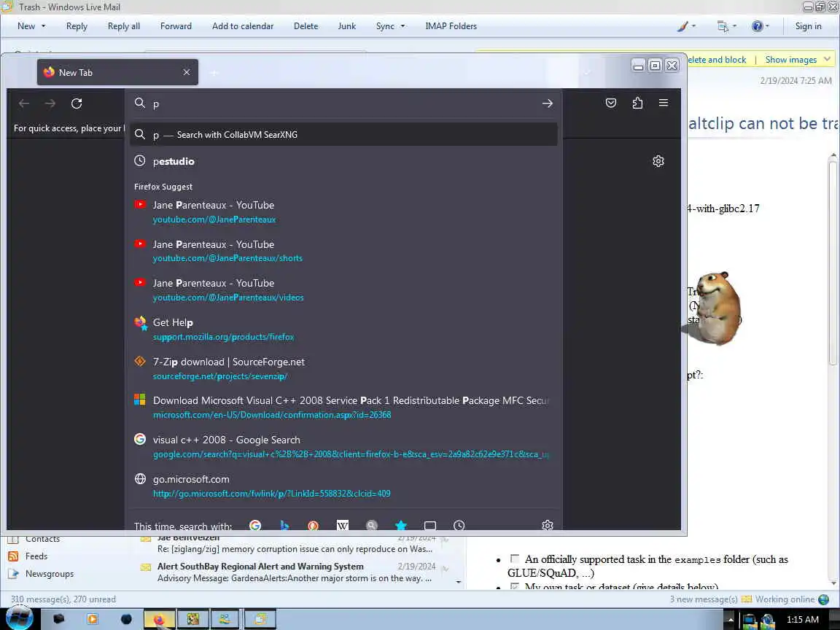Expand the New dropdown in Live Mail

(x=44, y=26)
